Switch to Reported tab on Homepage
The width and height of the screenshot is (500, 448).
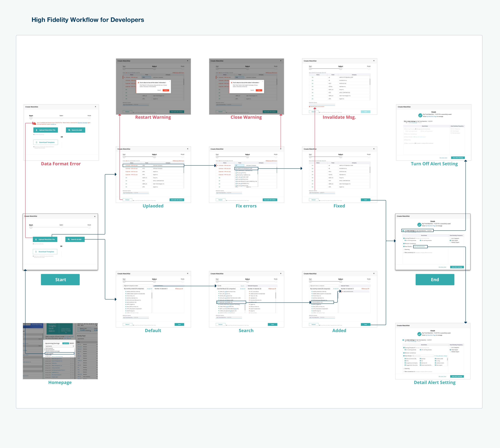tap(72, 343)
